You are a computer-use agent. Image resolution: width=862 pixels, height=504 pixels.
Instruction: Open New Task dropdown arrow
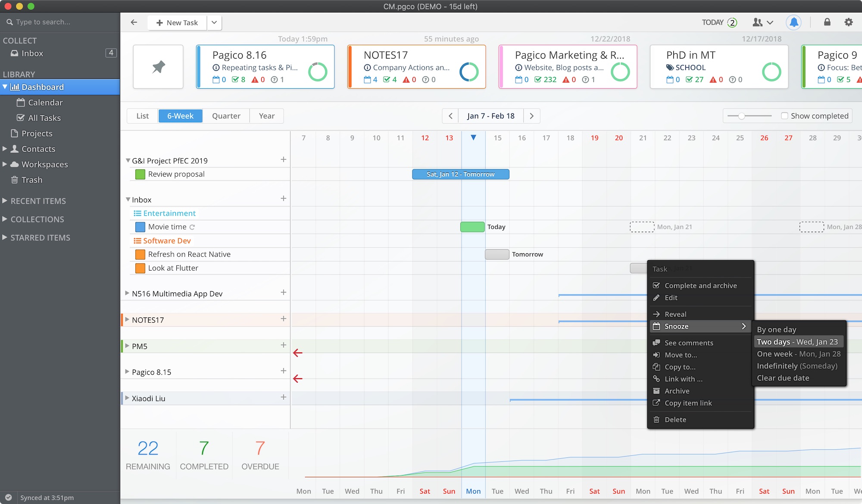click(x=214, y=22)
